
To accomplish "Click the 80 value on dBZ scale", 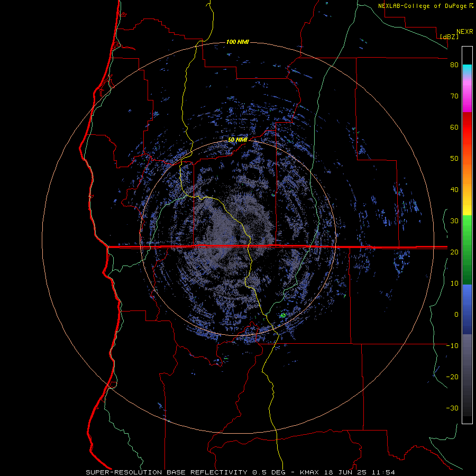I will pyautogui.click(x=454, y=65).
